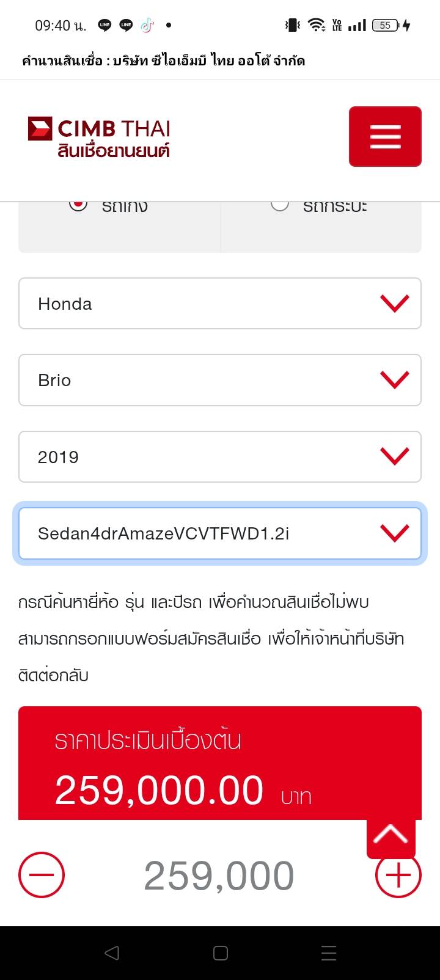This screenshot has width=440, height=980.
Task: Open the red hamburger menu
Action: pos(385,136)
